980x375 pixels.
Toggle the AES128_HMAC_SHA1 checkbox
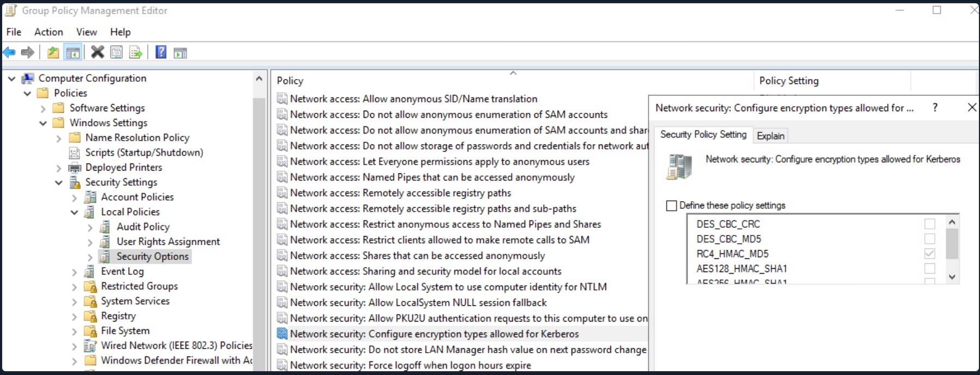coord(930,268)
